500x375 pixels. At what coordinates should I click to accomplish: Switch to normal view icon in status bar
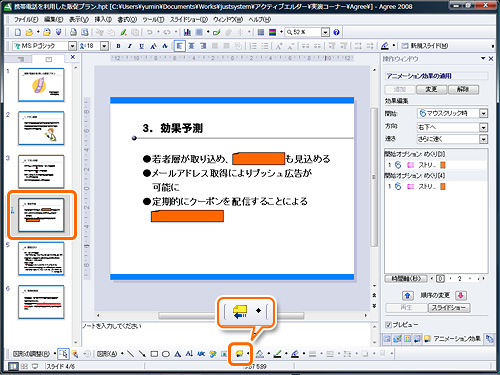tap(13, 366)
